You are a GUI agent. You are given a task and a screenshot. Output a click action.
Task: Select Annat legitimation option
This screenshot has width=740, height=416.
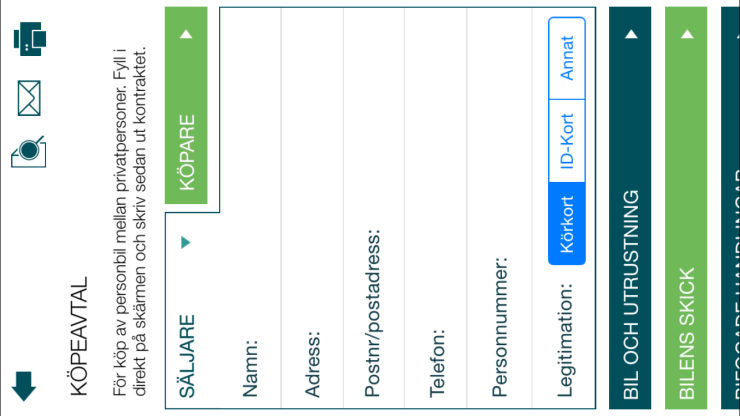click(x=567, y=56)
